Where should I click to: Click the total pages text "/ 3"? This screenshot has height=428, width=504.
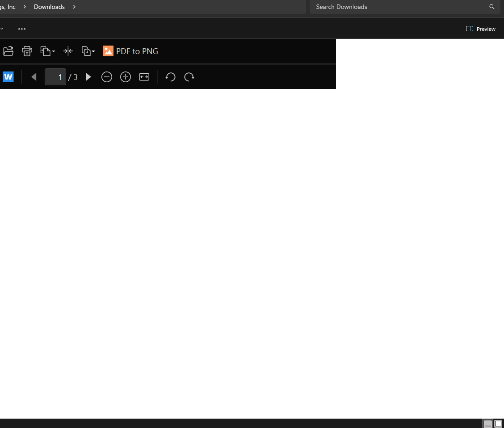tap(73, 77)
